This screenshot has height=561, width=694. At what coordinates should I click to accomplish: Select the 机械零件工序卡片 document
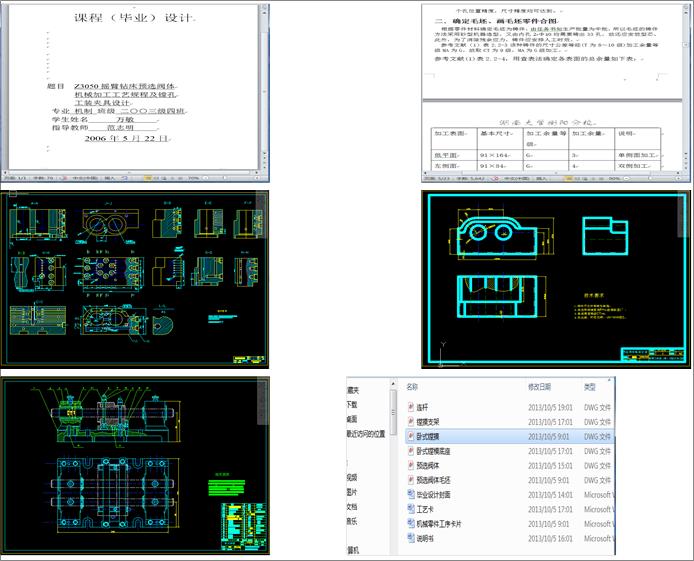click(509, 524)
